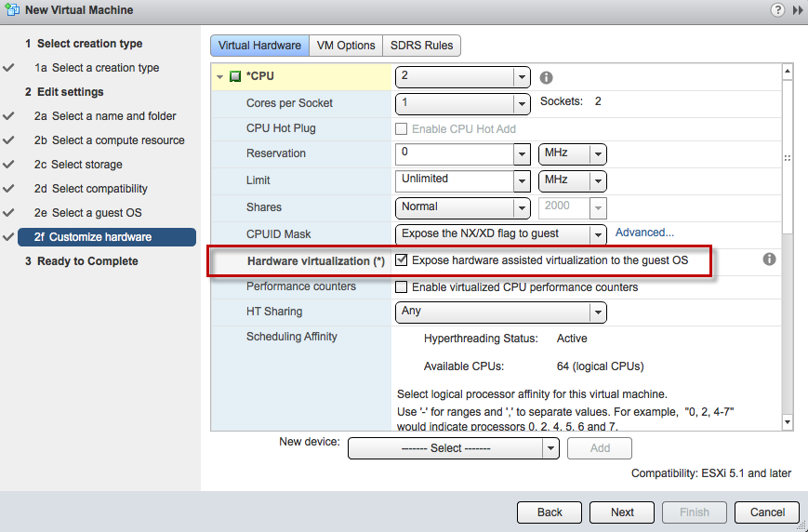Click the Next button
The image size is (808, 532).
coord(622,512)
